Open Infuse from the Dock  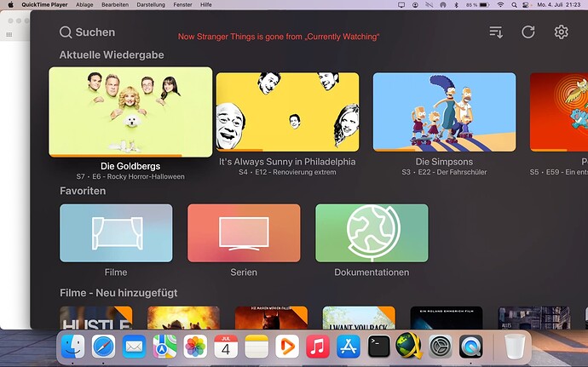tap(287, 347)
